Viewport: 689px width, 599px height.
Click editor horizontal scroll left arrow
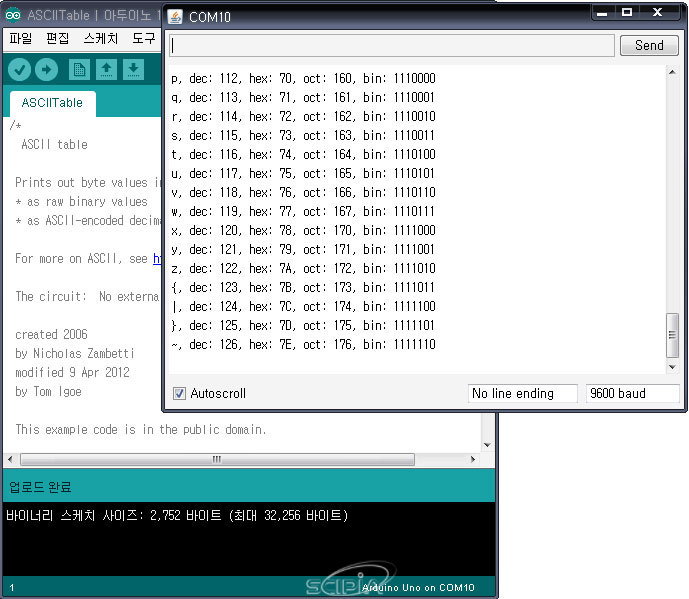[x=10, y=460]
